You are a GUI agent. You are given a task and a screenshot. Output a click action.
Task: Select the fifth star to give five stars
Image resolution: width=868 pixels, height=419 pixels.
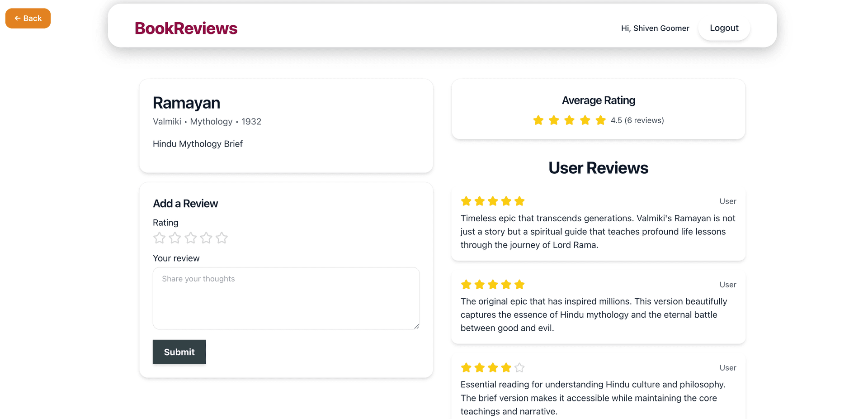point(222,238)
